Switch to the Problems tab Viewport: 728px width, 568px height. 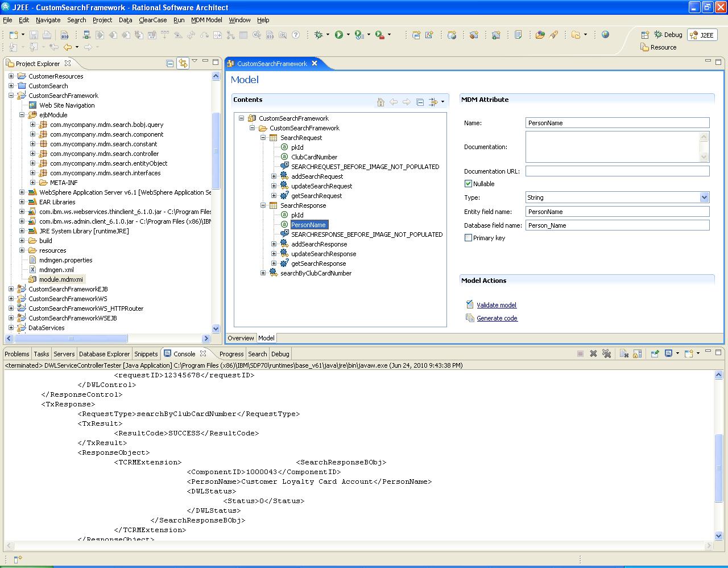tap(17, 354)
